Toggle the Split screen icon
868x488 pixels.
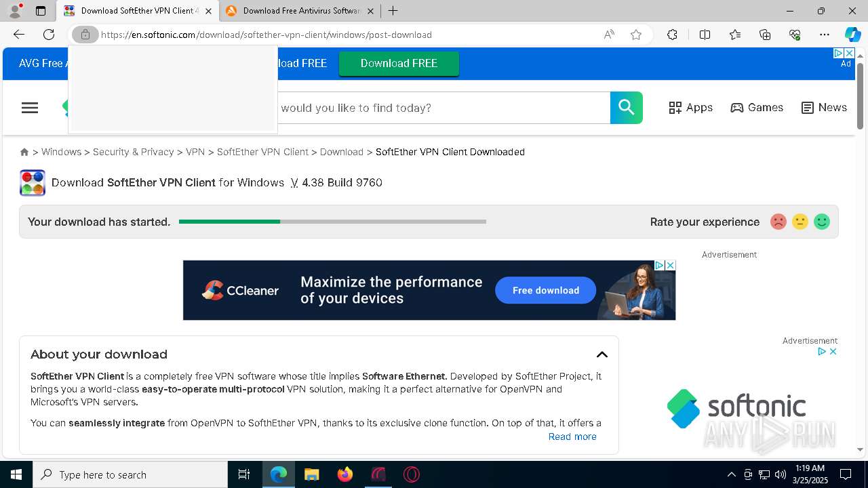pos(705,35)
